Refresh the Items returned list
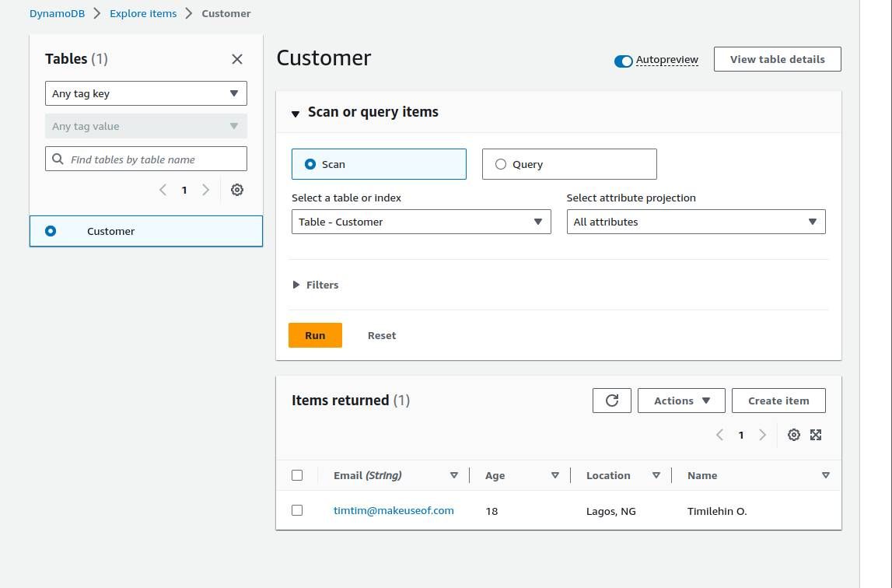Screen dimensions: 892x588 click(x=611, y=400)
